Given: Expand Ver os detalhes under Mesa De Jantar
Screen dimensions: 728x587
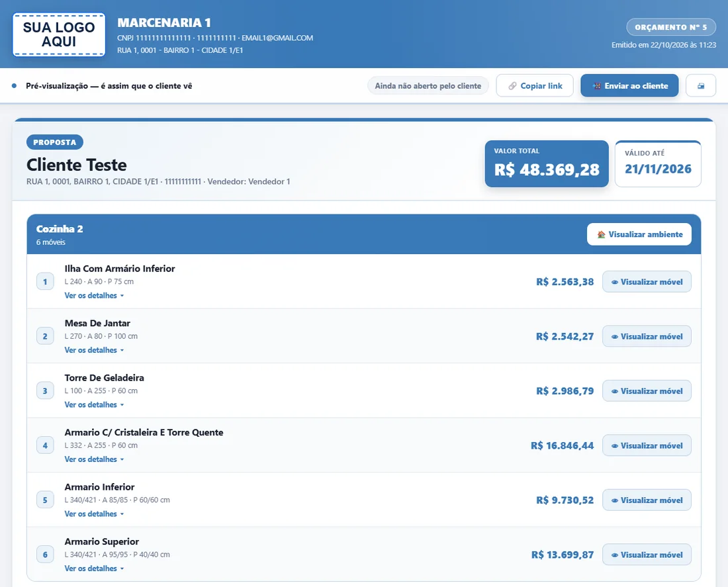Looking at the screenshot, I should coord(94,350).
